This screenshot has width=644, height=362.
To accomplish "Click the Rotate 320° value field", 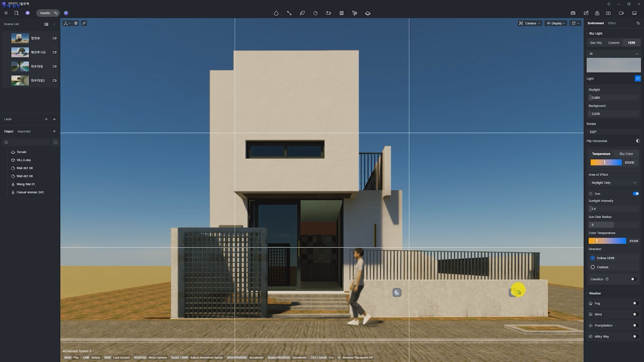I will [614, 132].
